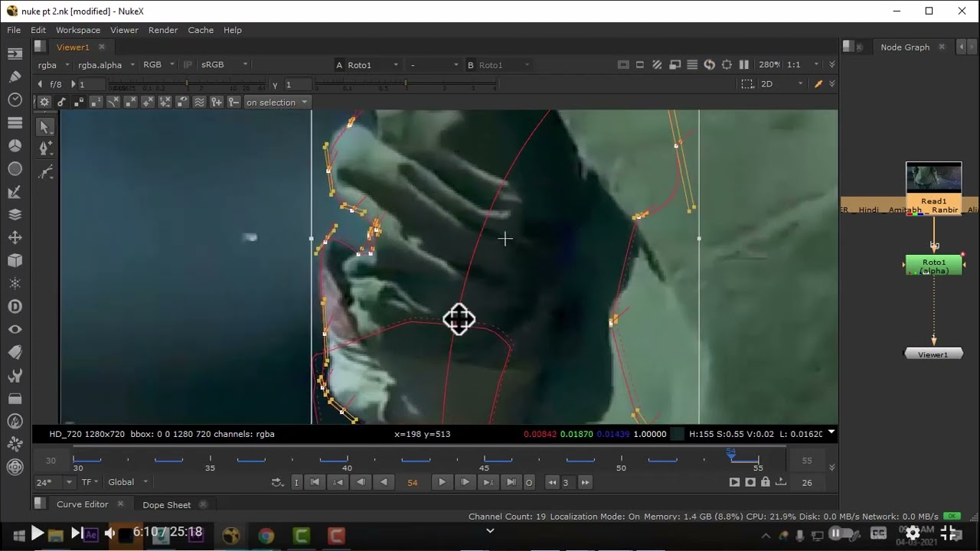Image resolution: width=980 pixels, height=551 pixels.
Task: Click the Read1 node thumbnail
Action: pos(933,178)
